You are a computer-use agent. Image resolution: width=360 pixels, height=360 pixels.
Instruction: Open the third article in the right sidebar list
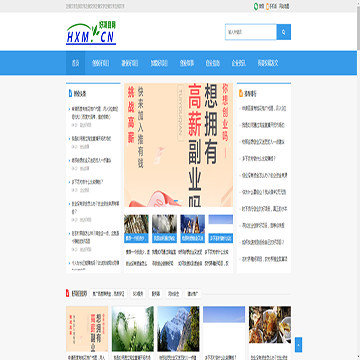click(263, 142)
